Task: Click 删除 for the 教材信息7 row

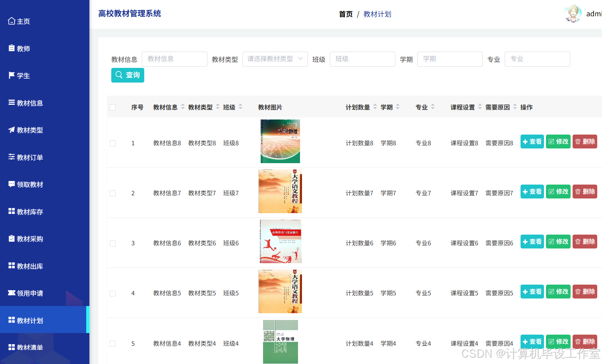Action: pyautogui.click(x=585, y=192)
